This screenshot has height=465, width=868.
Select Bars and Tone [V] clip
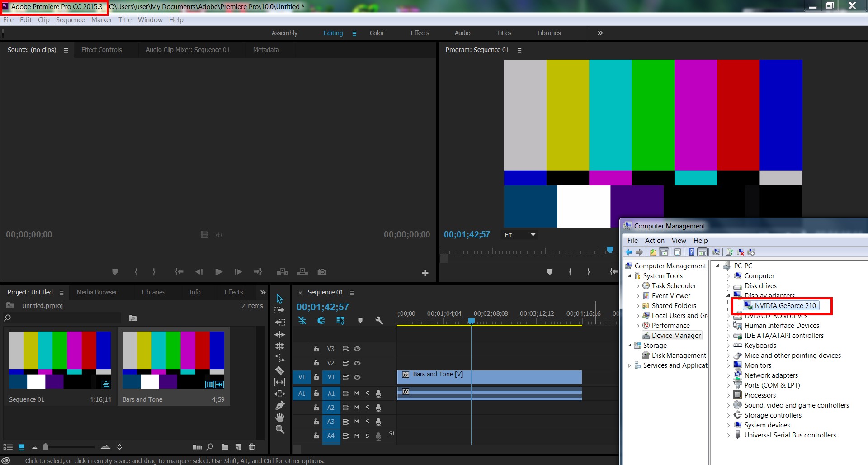[x=489, y=377]
